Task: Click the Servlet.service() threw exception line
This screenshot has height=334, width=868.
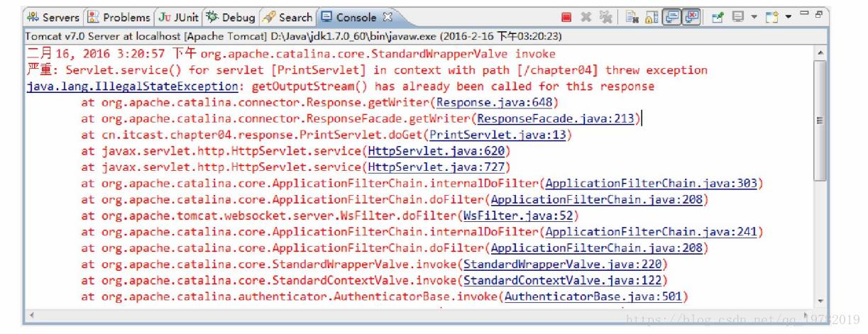Action: 367,70
